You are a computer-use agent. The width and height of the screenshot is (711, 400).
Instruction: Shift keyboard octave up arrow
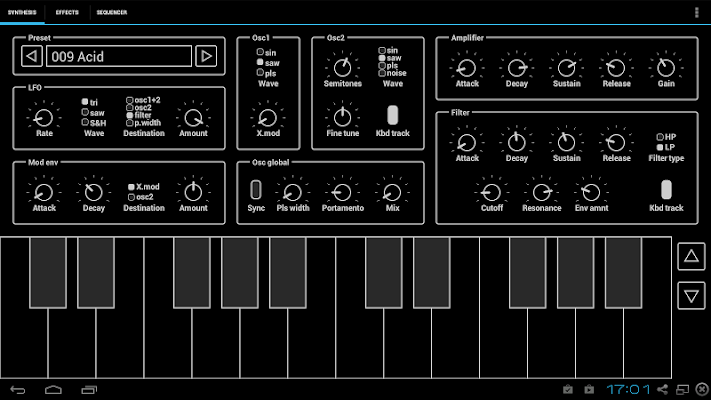point(691,257)
